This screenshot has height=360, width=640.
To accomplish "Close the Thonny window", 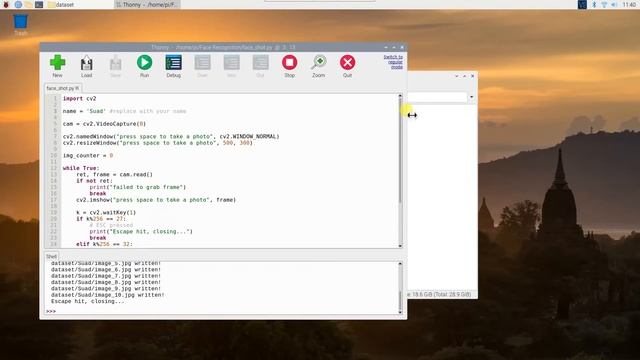I will [402, 47].
